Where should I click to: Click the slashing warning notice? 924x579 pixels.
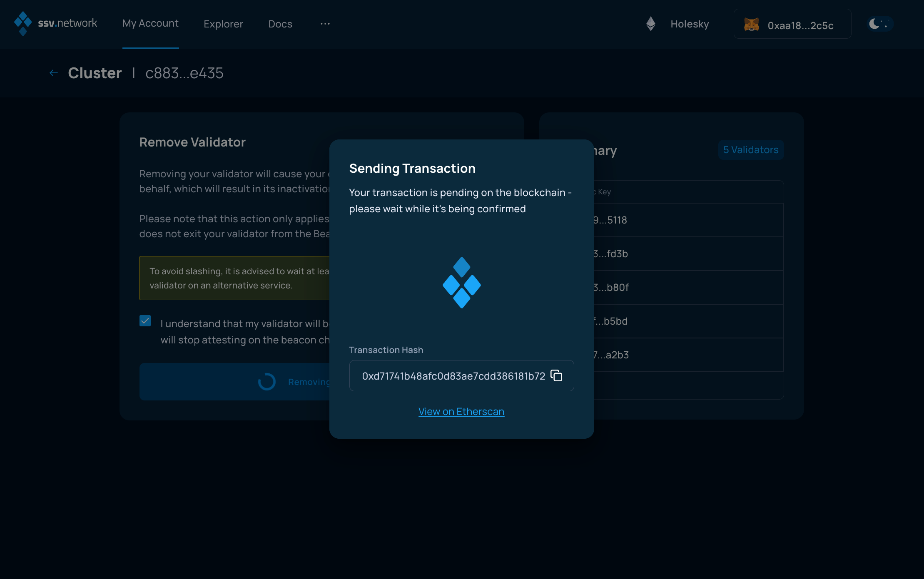coord(234,278)
